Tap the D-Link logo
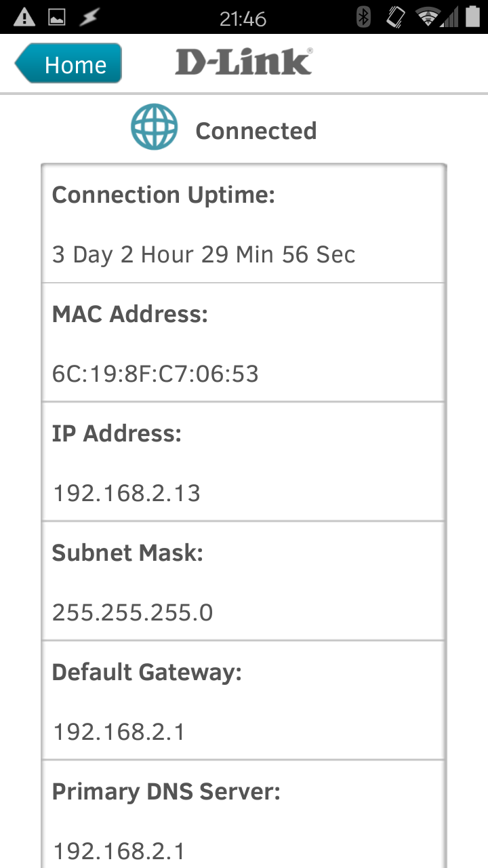The width and height of the screenshot is (488, 868). click(244, 62)
